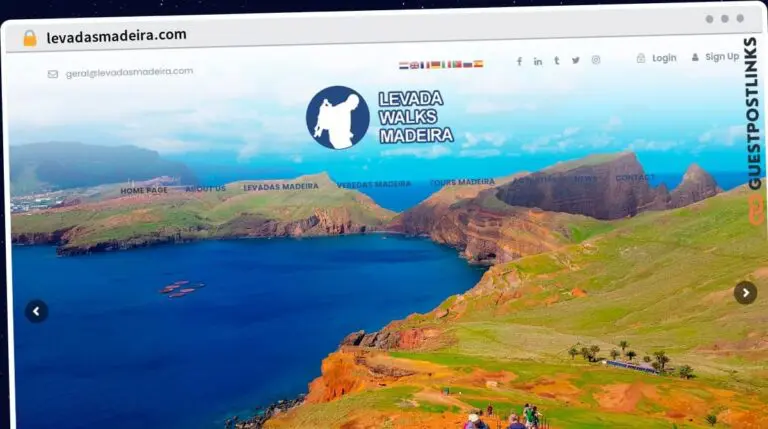Open the Levadas Madeira menu item

pyautogui.click(x=281, y=187)
